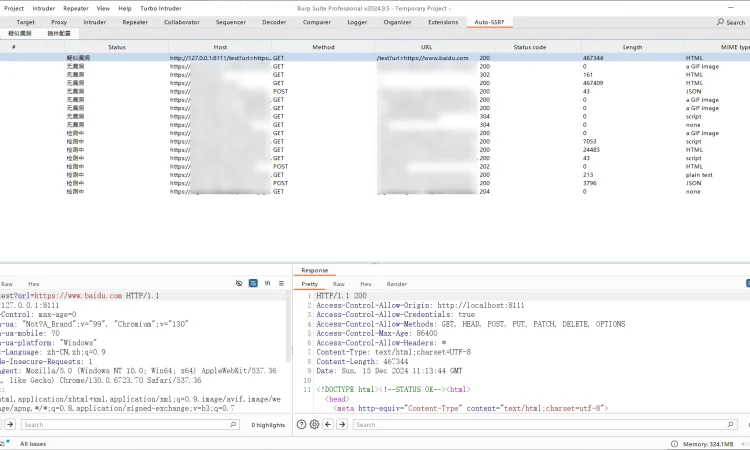Click the Search magnifier icon in top bar
Viewport: 750px width, 450px height.
point(720,22)
